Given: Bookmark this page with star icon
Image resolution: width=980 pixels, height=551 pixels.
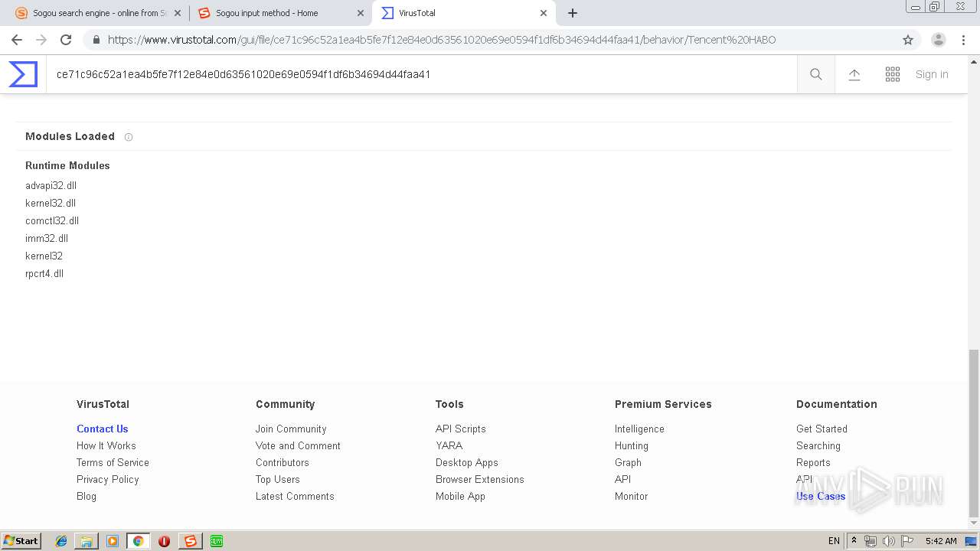Looking at the screenshot, I should click(x=908, y=40).
